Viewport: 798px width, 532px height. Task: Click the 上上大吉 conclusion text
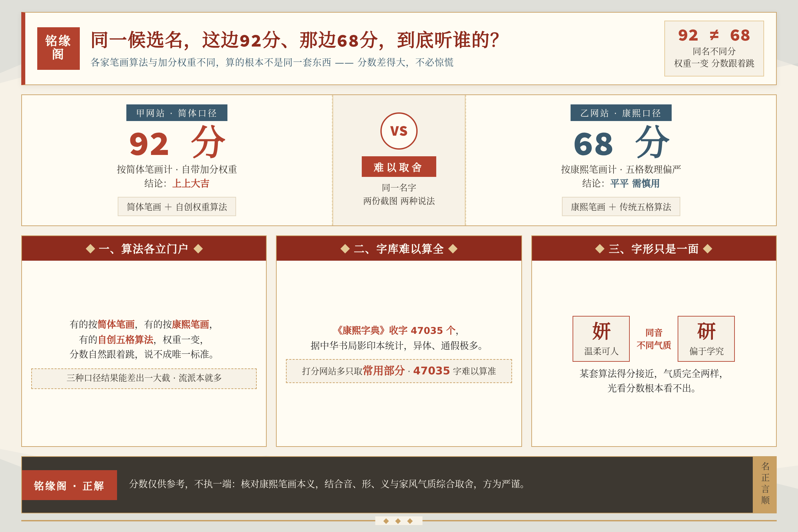191,184
